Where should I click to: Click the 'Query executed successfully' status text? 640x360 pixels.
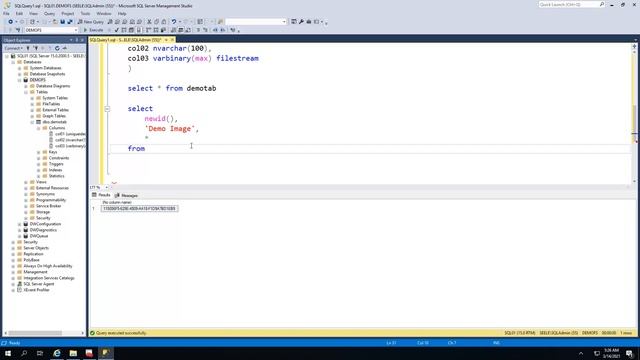(x=121, y=333)
